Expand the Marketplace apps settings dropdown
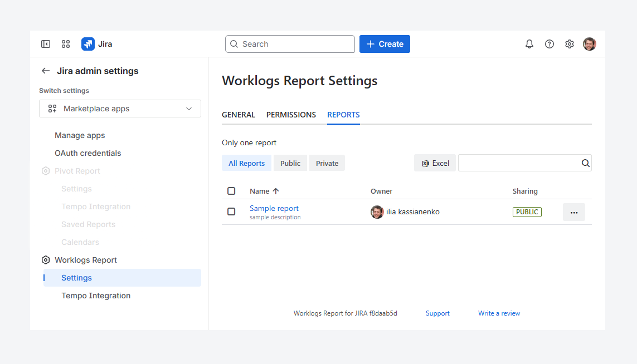637x364 pixels. 120,109
